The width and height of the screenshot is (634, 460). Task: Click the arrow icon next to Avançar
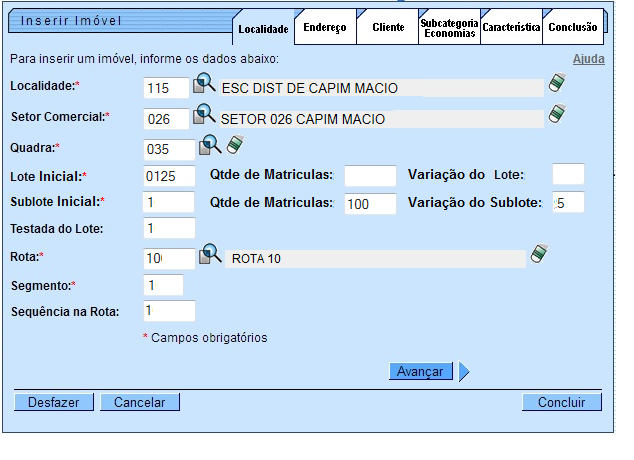click(464, 372)
